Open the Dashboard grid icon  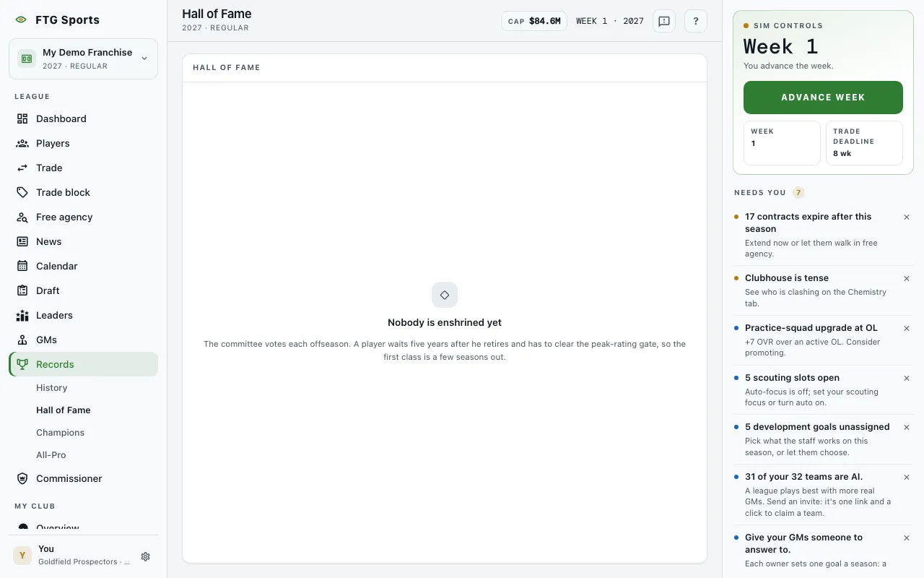(x=22, y=118)
